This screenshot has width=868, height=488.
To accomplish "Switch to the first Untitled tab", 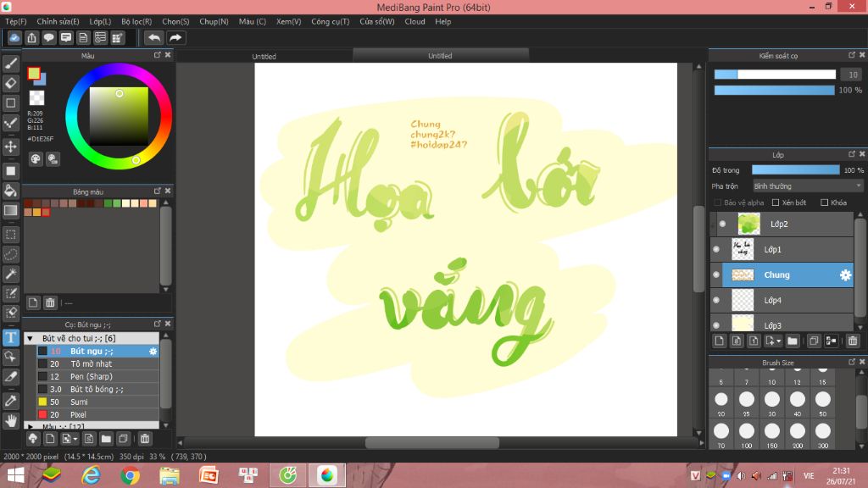I will click(x=264, y=56).
